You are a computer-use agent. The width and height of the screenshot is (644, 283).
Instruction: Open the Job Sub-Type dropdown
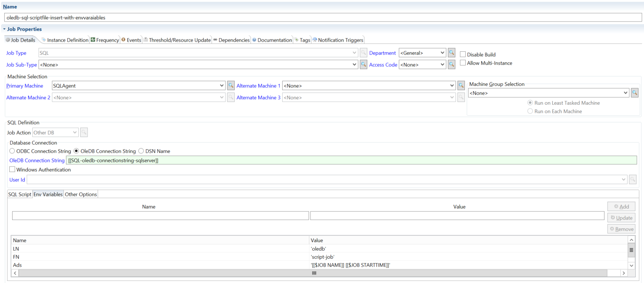tap(355, 65)
